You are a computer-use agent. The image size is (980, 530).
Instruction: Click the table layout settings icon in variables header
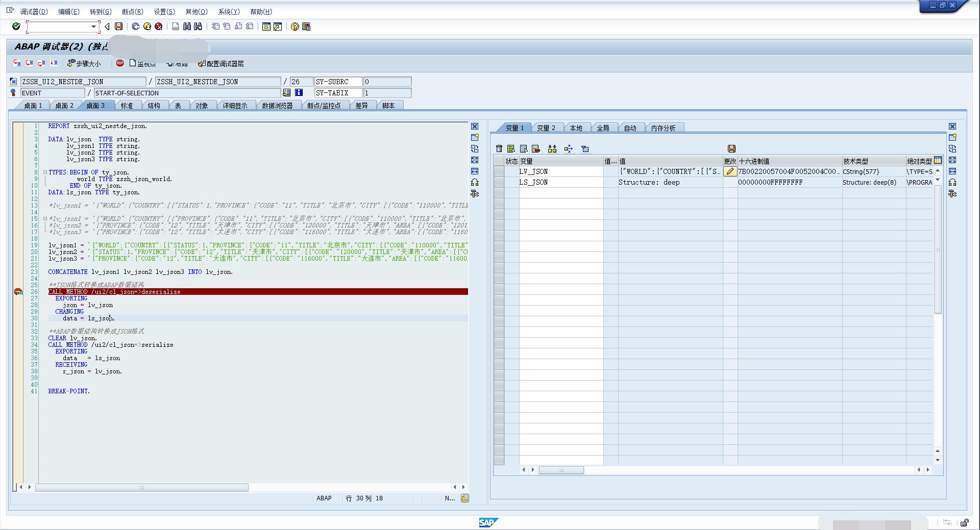(938, 160)
